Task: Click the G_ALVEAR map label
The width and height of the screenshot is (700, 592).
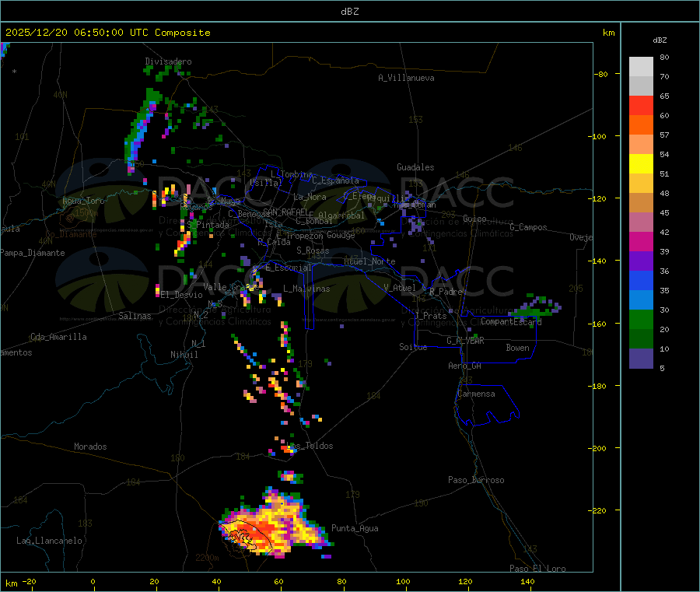Action: point(465,341)
